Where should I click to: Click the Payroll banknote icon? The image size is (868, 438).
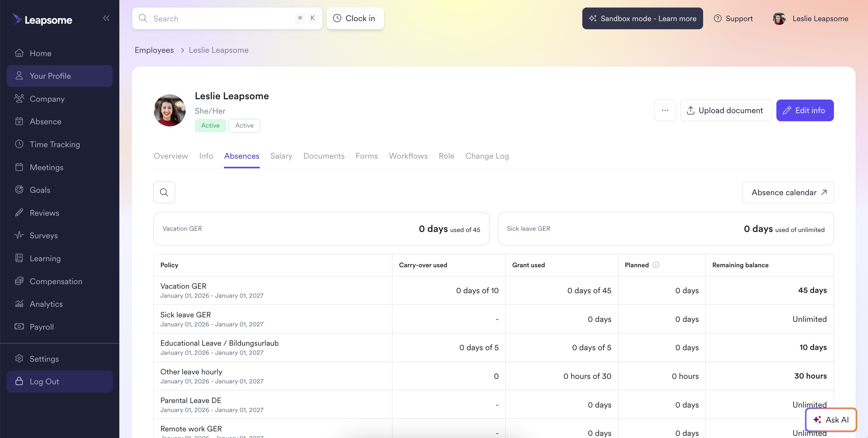[19, 327]
